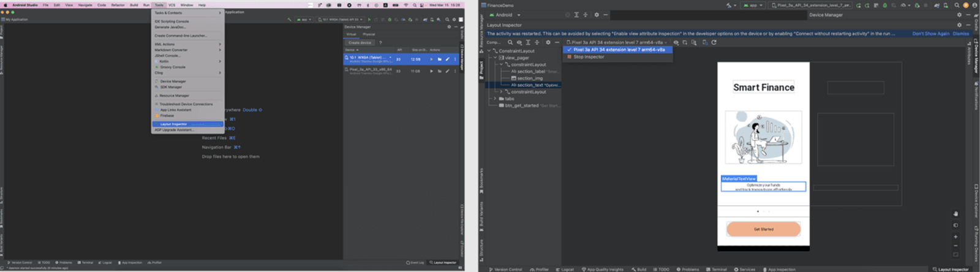Screen dimensions: 980x272
Task: Open the Refactor menu in menu bar
Action: (118, 5)
